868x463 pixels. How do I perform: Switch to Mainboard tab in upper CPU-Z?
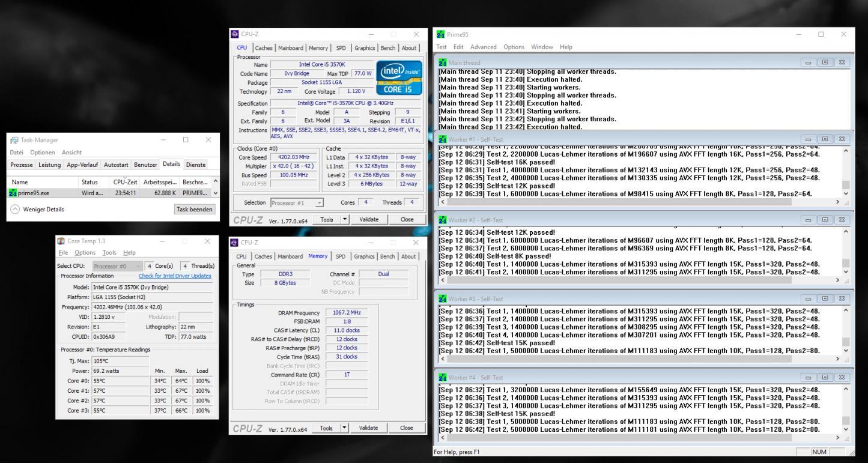[x=291, y=48]
